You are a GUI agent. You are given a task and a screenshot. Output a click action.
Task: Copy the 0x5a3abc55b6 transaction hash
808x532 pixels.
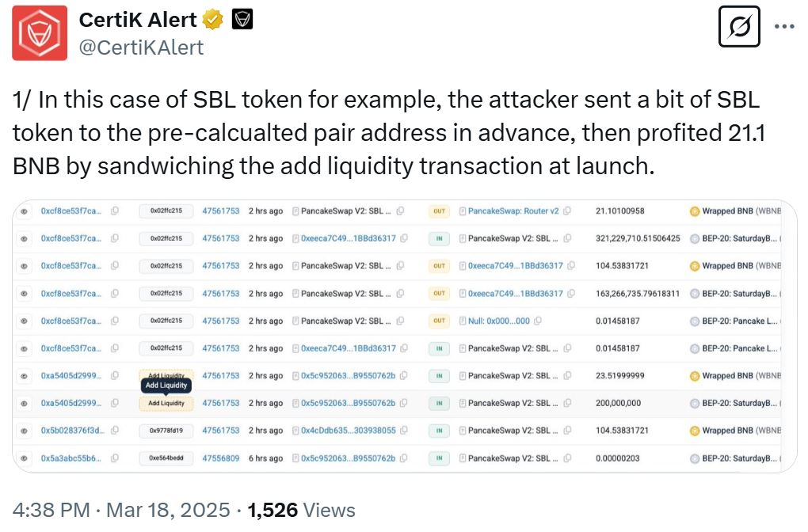115,458
